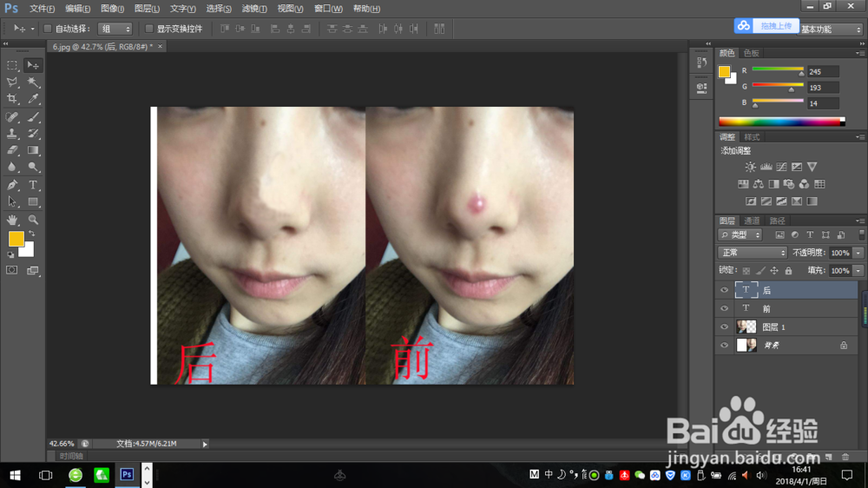The width and height of the screenshot is (868, 488).
Task: Select the Blur tool
Action: point(12,167)
